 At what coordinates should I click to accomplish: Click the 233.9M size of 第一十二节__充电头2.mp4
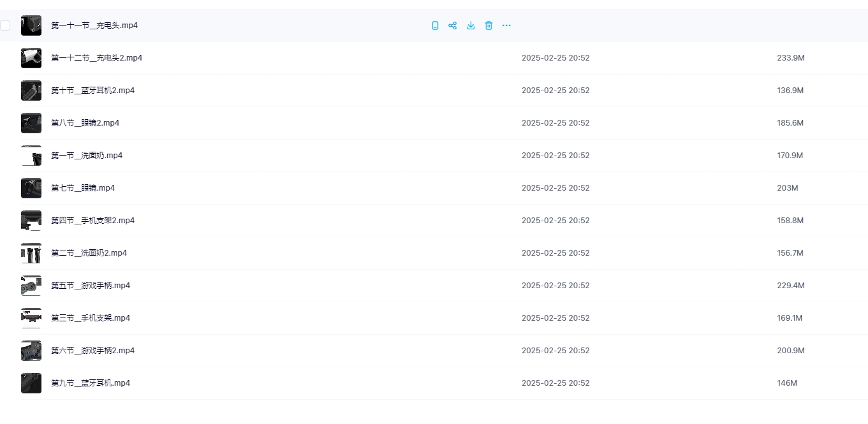[791, 58]
